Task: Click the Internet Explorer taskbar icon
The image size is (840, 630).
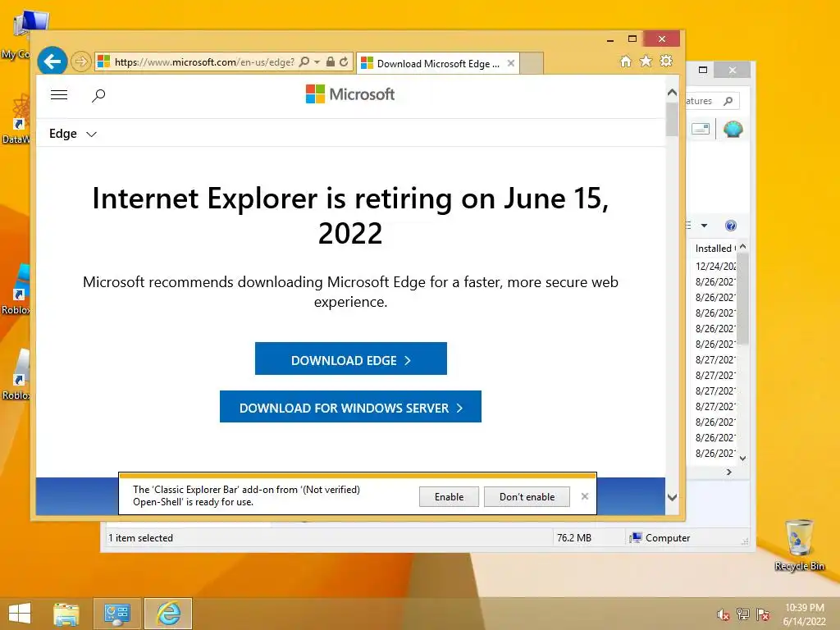Action: pyautogui.click(x=168, y=614)
